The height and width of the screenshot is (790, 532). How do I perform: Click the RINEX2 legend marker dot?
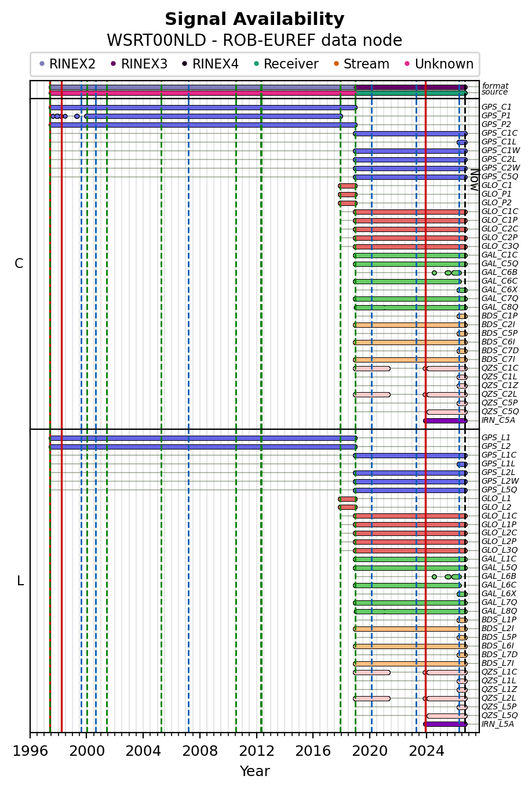click(42, 64)
